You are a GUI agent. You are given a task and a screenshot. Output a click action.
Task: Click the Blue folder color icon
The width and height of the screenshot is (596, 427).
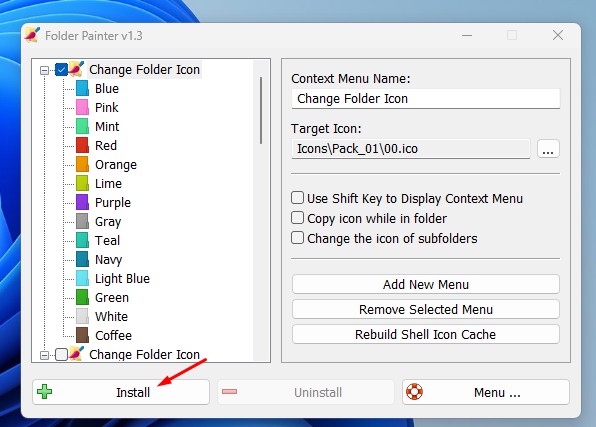point(82,88)
